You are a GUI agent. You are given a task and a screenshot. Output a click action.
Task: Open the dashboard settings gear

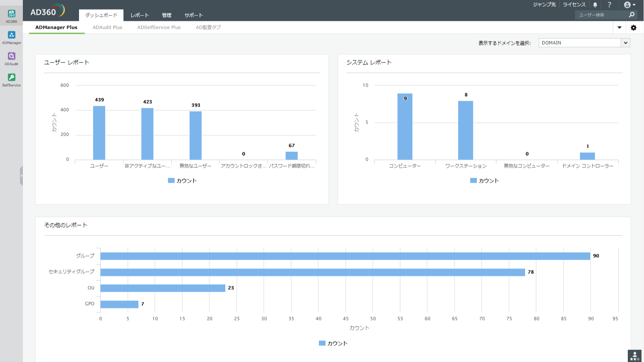click(x=634, y=27)
